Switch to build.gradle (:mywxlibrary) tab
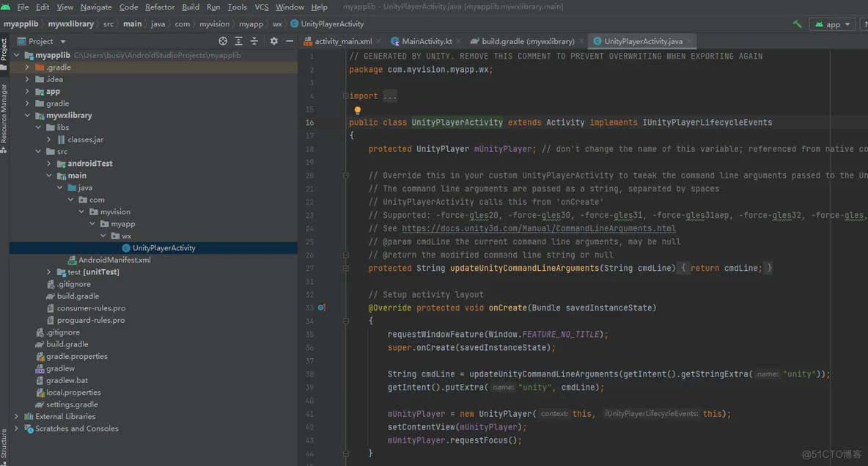 pos(528,41)
